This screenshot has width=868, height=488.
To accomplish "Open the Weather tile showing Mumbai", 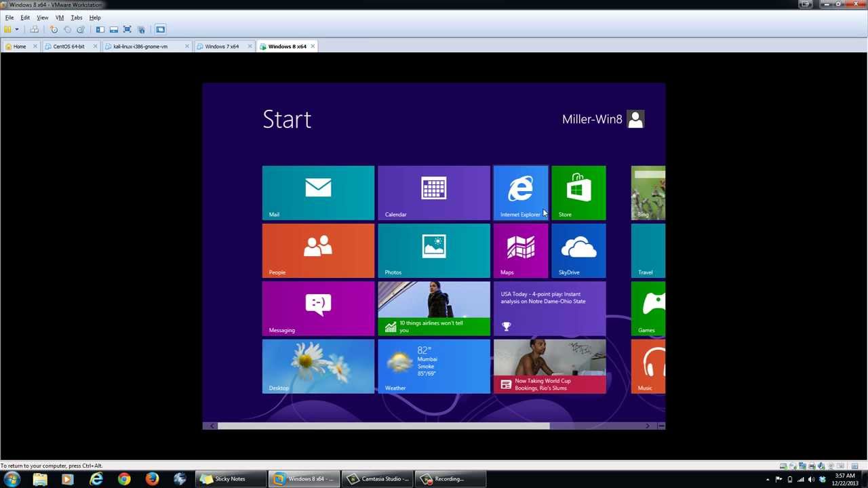I will (434, 367).
